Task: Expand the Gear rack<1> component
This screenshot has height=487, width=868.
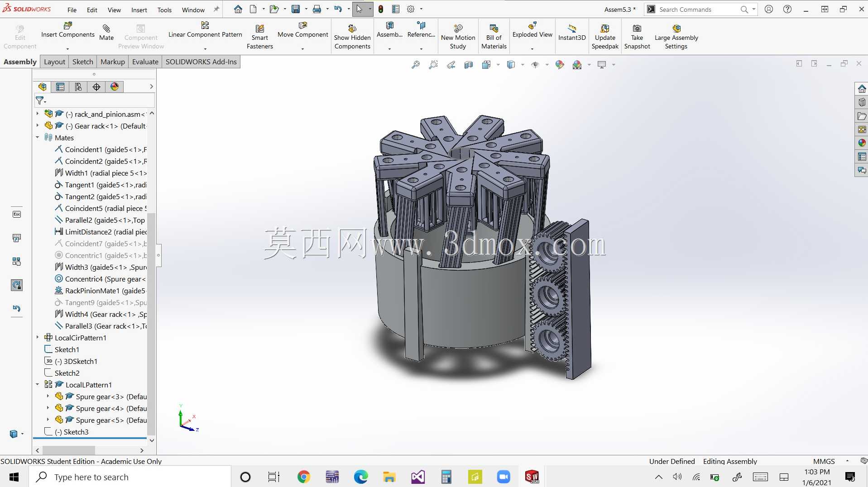Action: (38, 126)
